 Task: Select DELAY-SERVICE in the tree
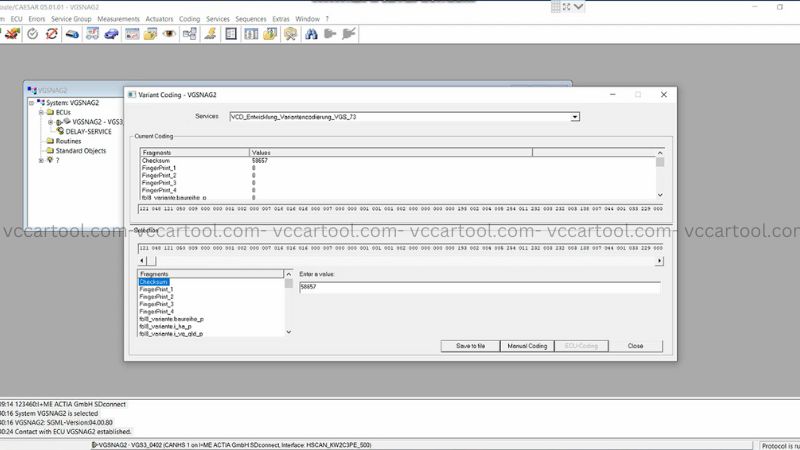(88, 132)
